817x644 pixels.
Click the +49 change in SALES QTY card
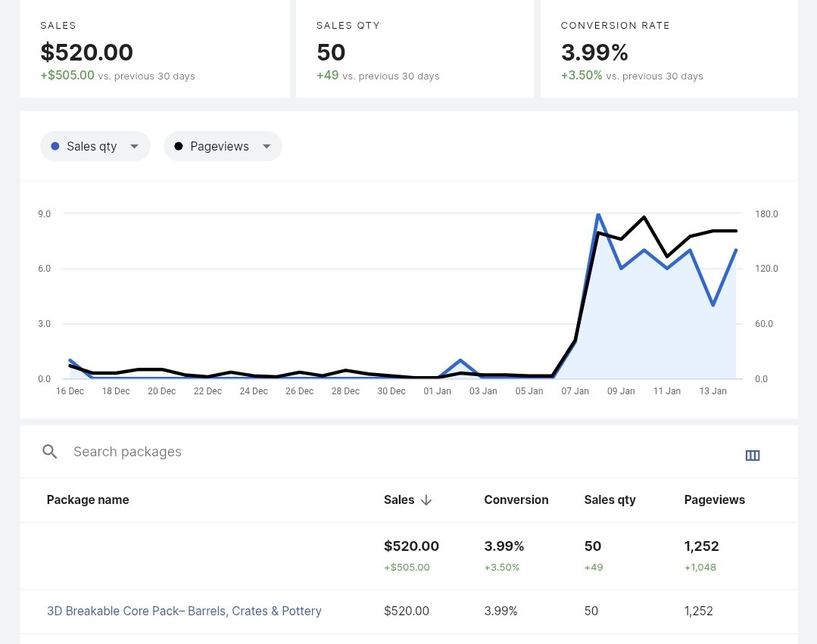tap(328, 76)
